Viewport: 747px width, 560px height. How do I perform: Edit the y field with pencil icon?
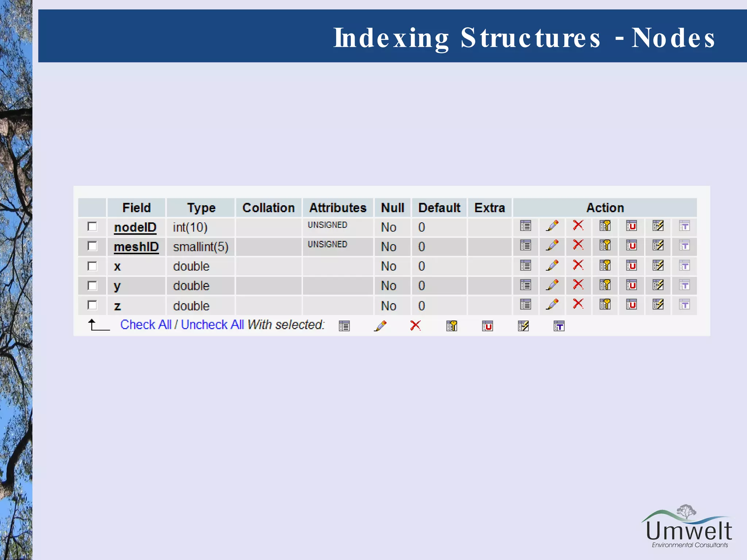click(x=552, y=285)
